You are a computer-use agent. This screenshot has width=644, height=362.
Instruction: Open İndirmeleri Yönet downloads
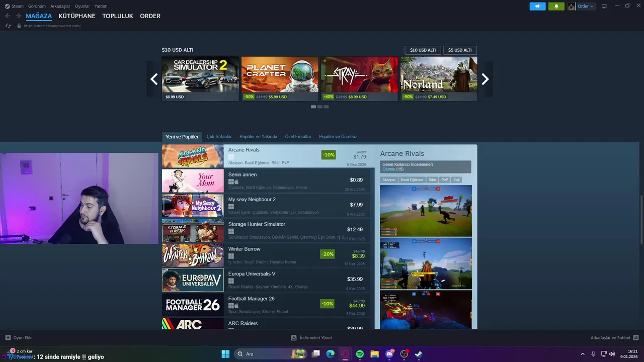pos(311,338)
